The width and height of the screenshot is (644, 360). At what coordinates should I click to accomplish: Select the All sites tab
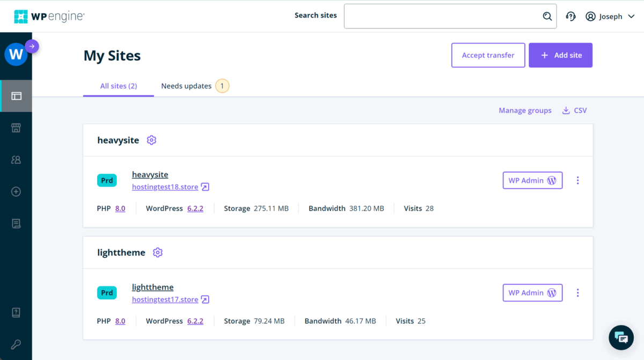[x=118, y=86]
